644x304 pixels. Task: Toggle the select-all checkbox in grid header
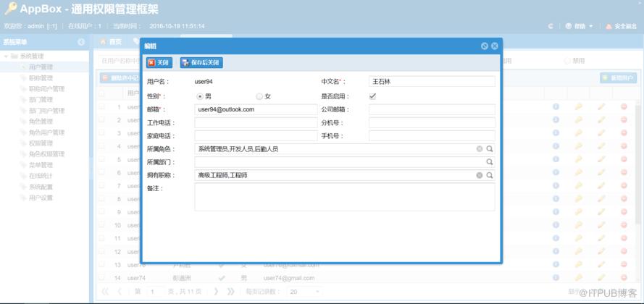pyautogui.click(x=101, y=93)
